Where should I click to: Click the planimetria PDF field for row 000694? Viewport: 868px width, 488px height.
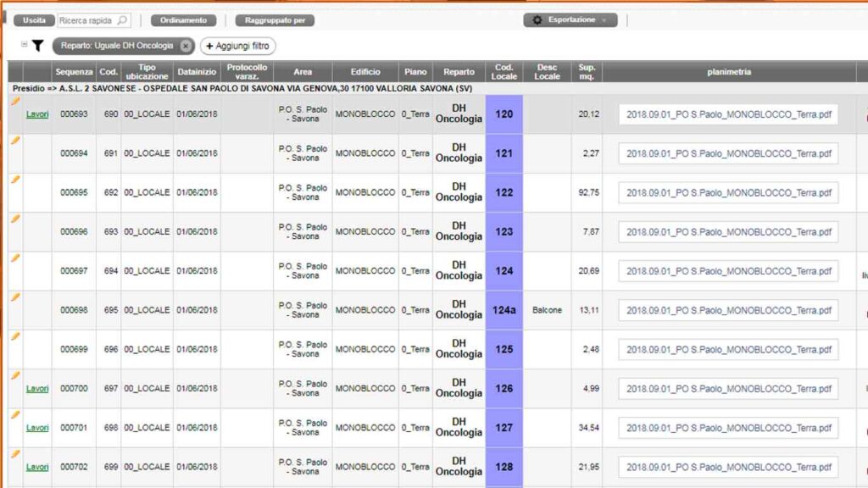coord(728,153)
